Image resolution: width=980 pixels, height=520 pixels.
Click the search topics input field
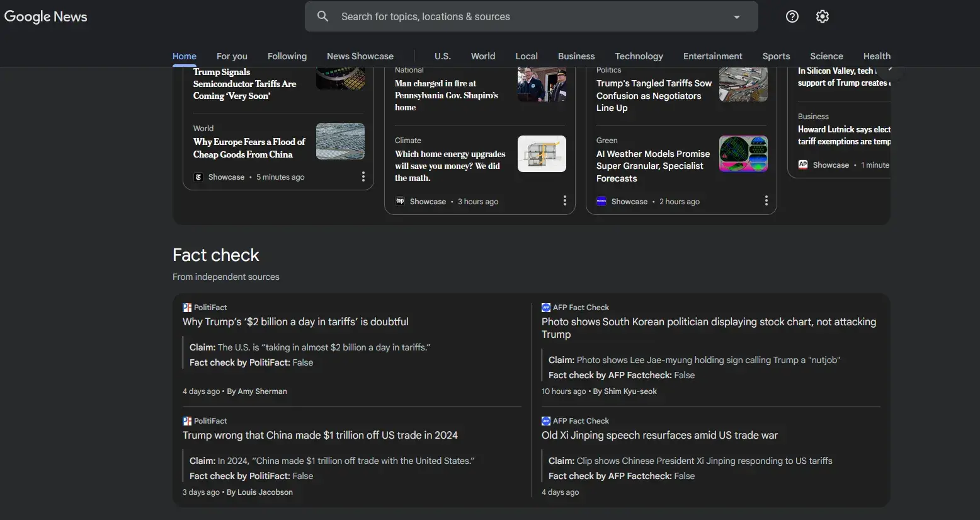529,17
